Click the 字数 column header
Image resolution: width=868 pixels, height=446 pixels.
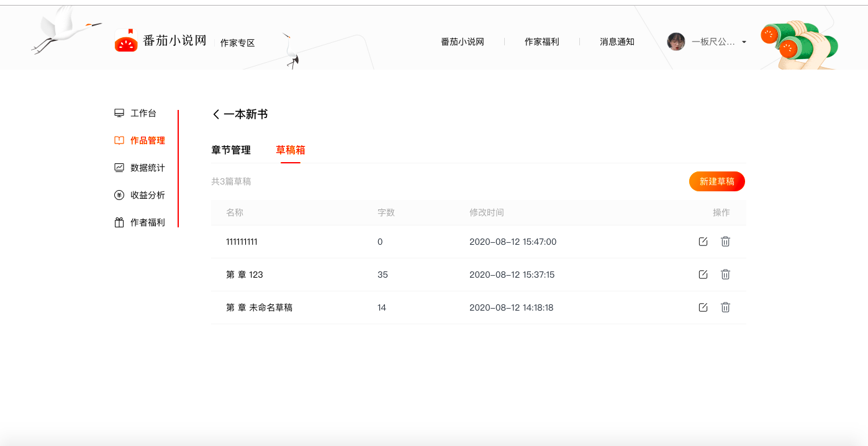[x=386, y=212]
